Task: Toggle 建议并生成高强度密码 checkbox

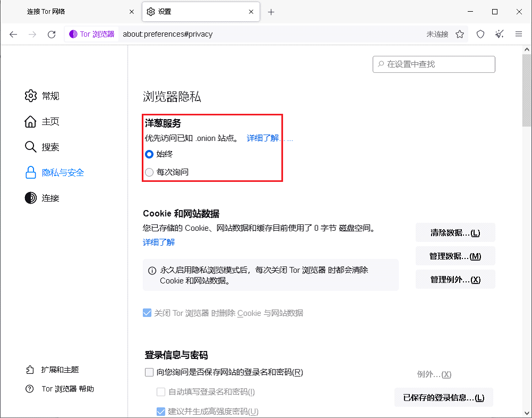Action: click(x=161, y=412)
